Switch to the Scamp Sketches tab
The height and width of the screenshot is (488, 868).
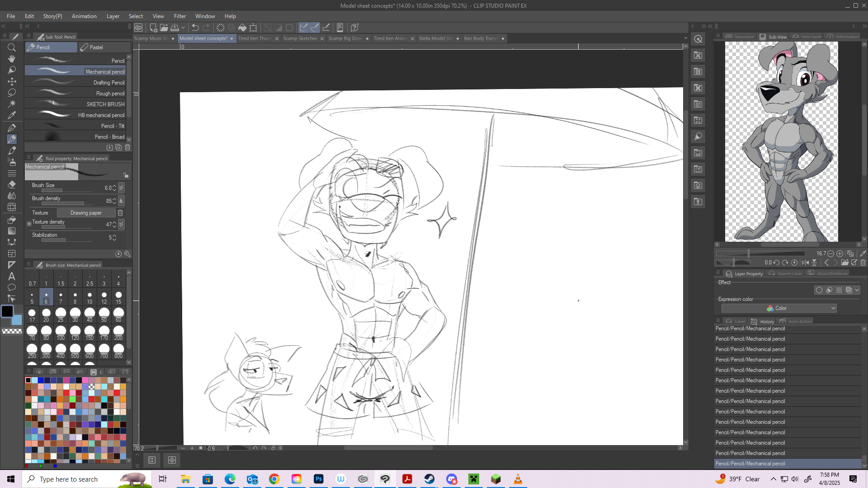point(300,38)
